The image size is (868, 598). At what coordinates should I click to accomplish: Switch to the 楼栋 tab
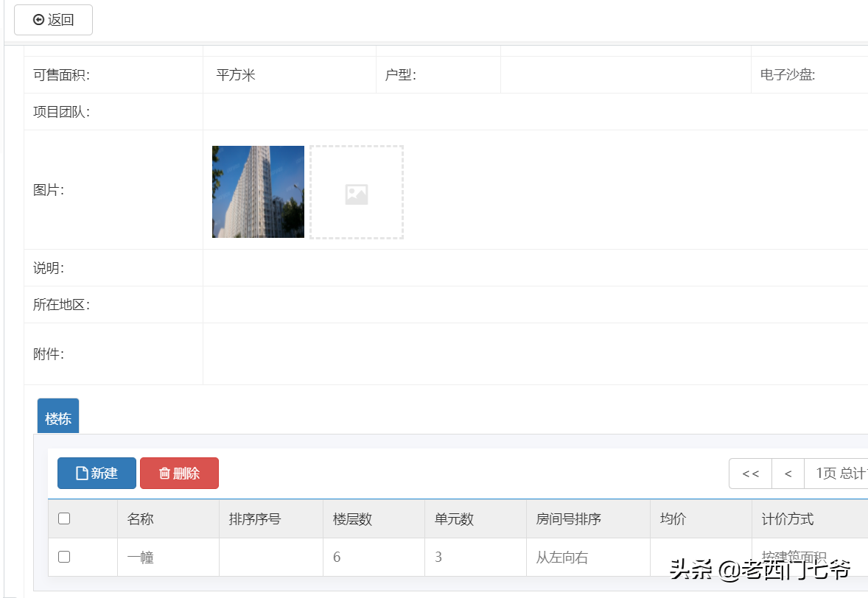click(x=57, y=415)
